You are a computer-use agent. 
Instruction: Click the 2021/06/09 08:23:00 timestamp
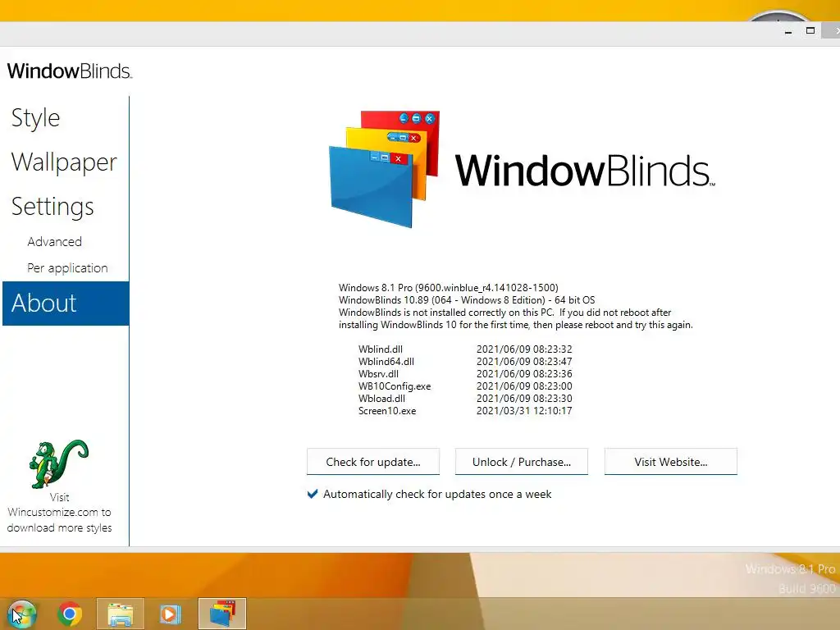click(x=524, y=386)
